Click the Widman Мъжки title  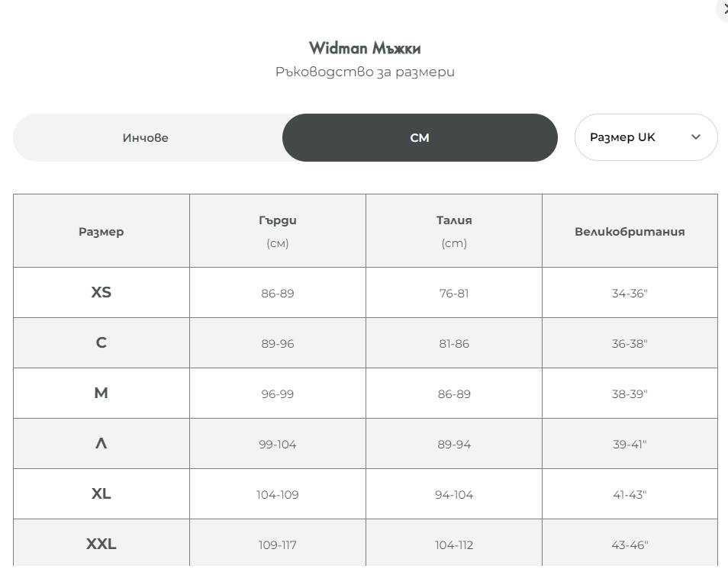[x=365, y=48]
